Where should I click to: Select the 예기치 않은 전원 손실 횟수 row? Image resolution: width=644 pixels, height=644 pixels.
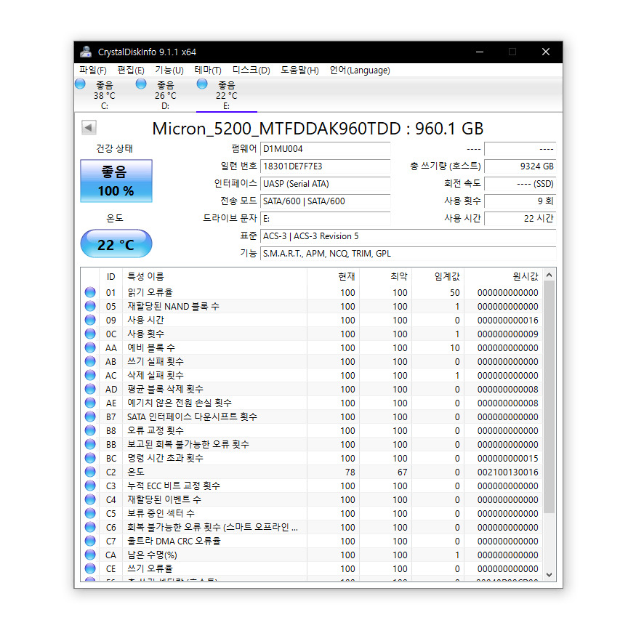(312, 403)
